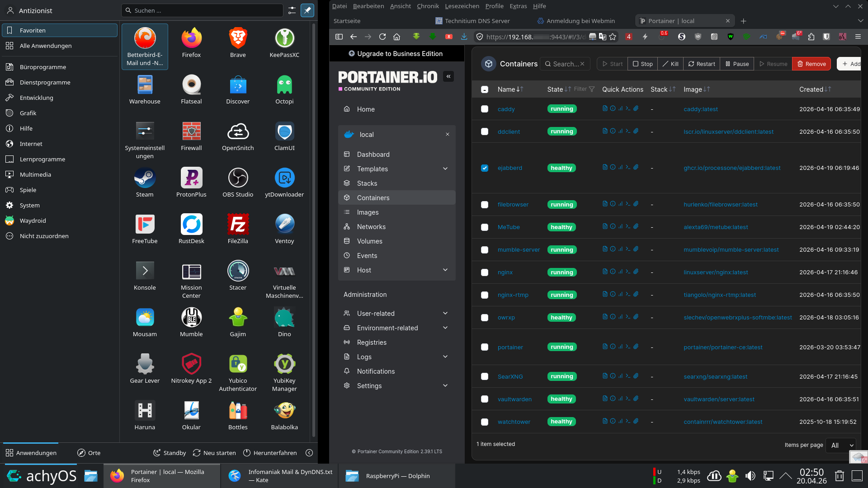The height and width of the screenshot is (488, 868).
Task: Launch FileZilla from favorites grid
Action: point(238,225)
